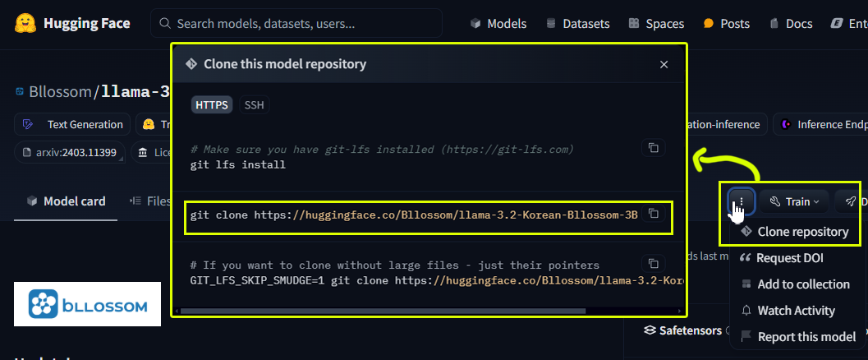Select Watch Activity menu entry
Viewport: 868px width, 360px height.
pyautogui.click(x=788, y=311)
